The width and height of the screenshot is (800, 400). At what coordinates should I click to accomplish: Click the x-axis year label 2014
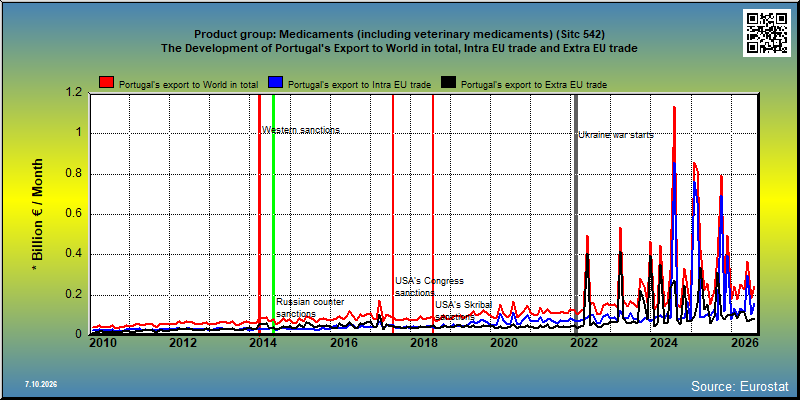click(263, 342)
